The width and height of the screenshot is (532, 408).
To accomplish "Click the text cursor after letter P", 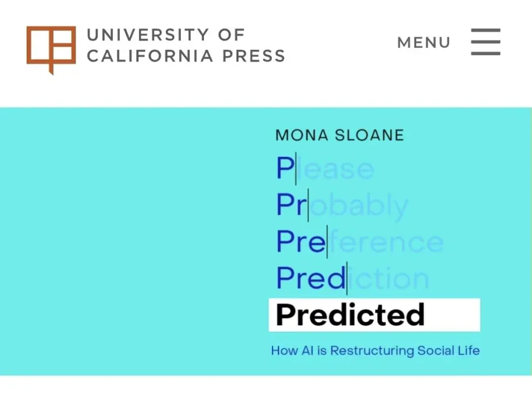I will (296, 169).
